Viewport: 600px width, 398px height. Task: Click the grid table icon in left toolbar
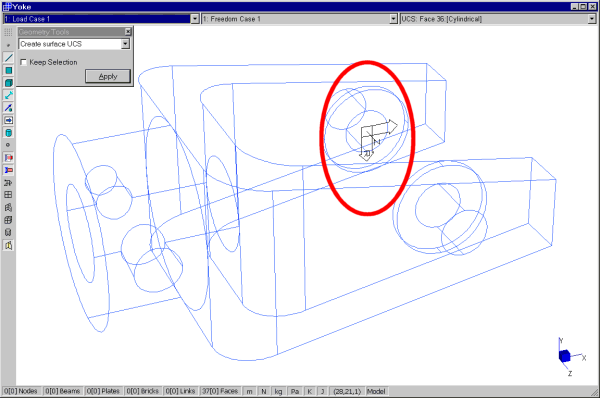point(8,195)
